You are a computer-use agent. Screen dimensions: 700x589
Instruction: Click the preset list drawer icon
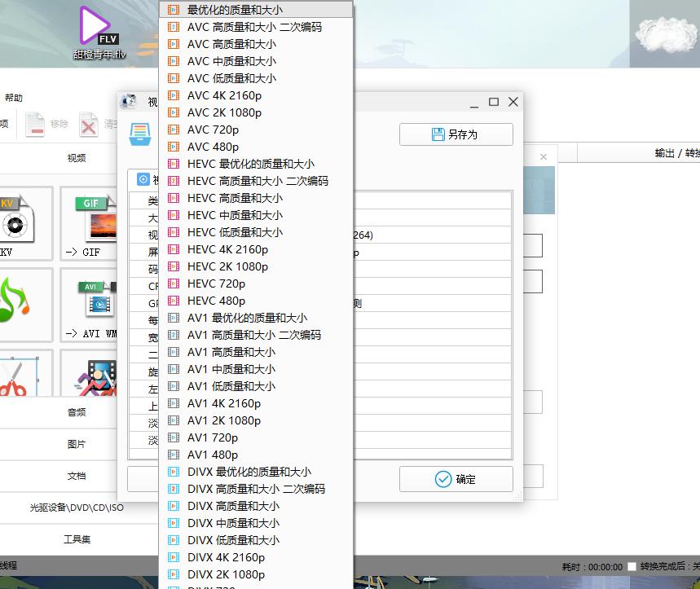click(140, 134)
